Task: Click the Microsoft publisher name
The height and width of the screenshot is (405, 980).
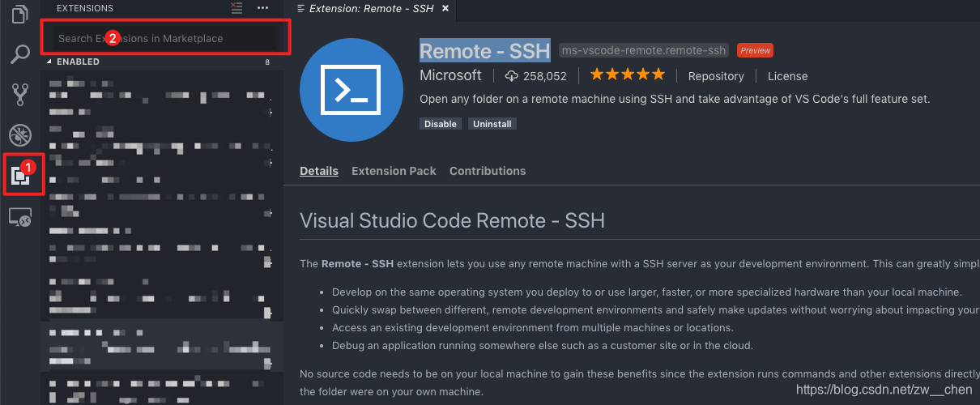Action: [450, 75]
